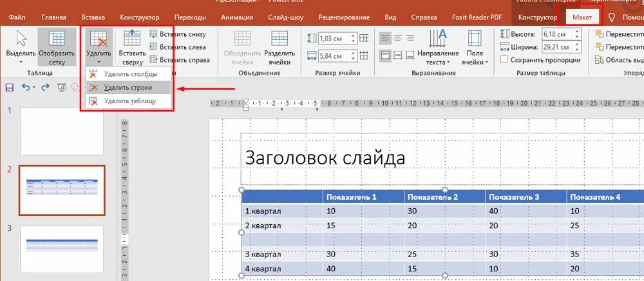
Task: Click the Redo arrow icon
Action: tap(45, 87)
